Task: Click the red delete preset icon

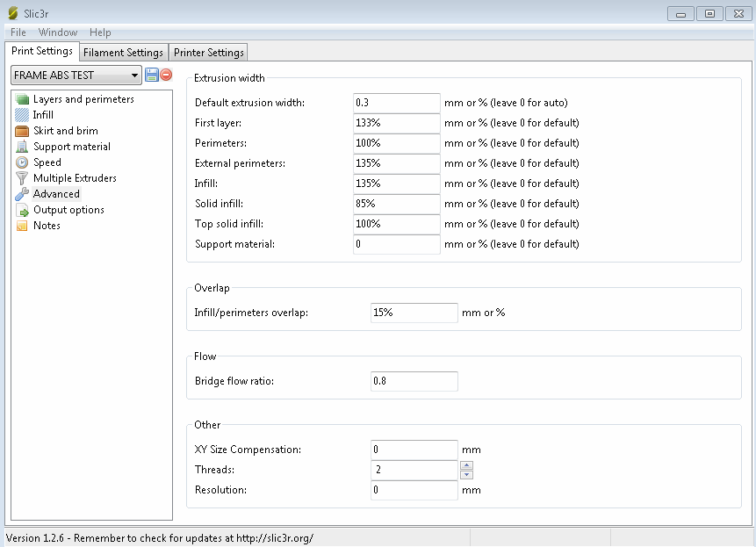Action: click(x=166, y=76)
